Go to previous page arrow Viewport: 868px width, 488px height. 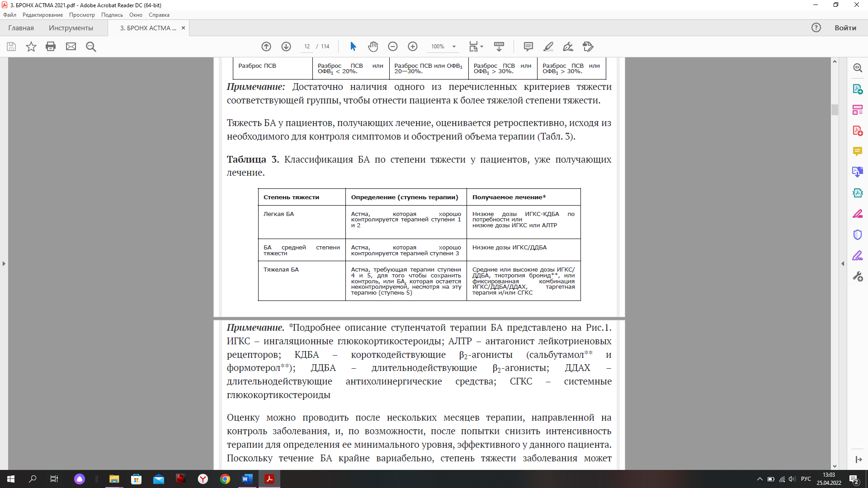pos(266,47)
